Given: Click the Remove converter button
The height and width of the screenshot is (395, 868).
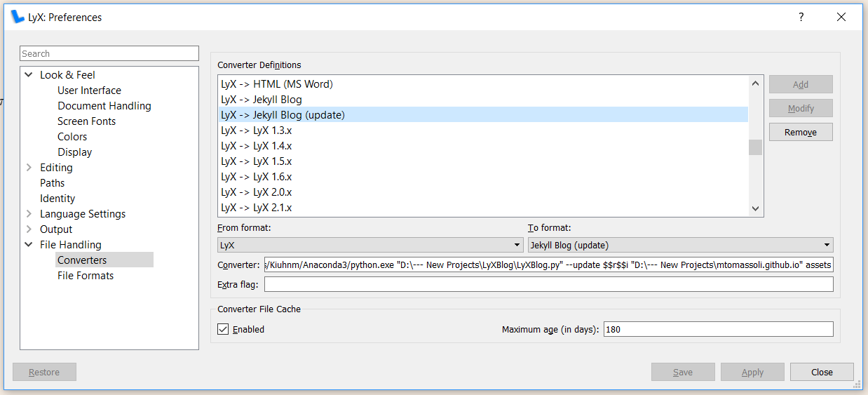Looking at the screenshot, I should 801,132.
